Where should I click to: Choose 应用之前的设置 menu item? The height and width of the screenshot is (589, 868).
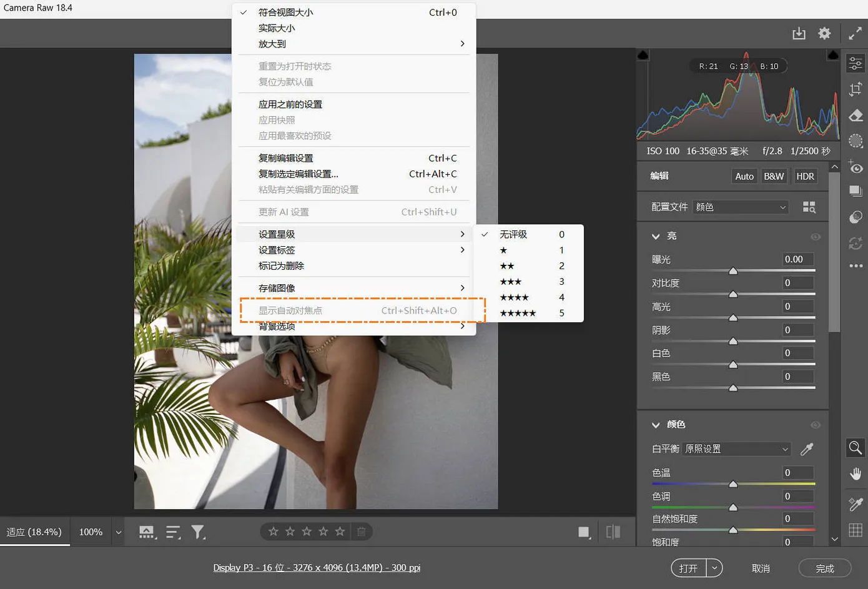click(x=353, y=104)
